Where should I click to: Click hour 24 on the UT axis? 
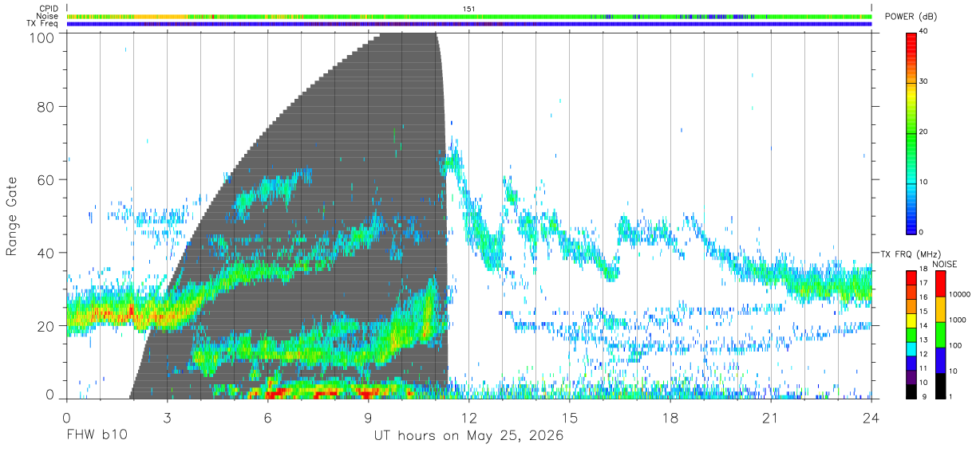871,418
